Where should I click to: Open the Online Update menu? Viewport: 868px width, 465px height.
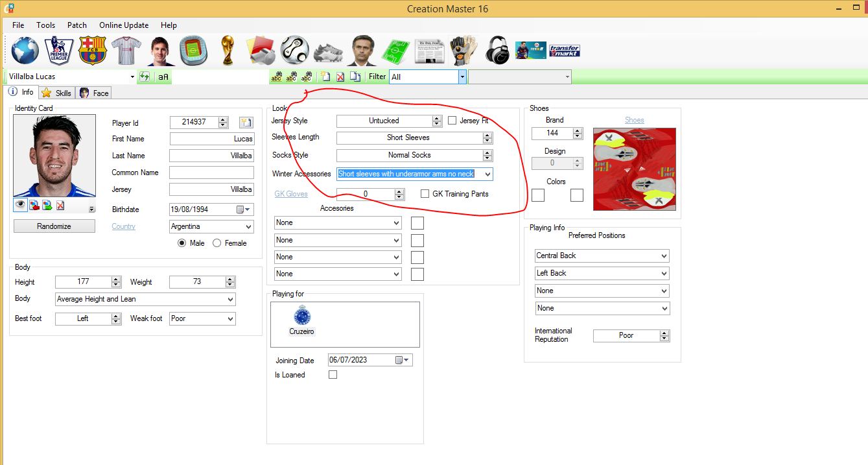[124, 25]
